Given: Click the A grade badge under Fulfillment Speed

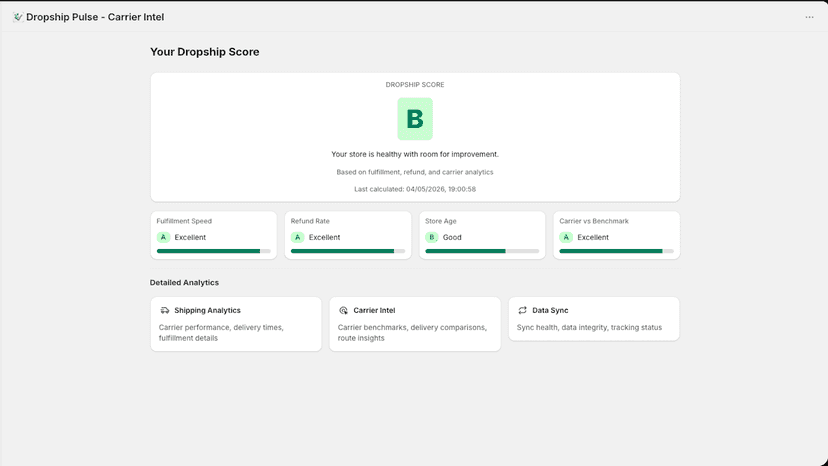Looking at the screenshot, I should click(163, 237).
